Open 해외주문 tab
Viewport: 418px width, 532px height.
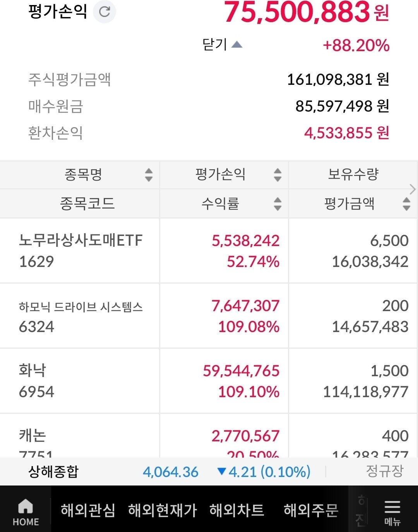(311, 510)
